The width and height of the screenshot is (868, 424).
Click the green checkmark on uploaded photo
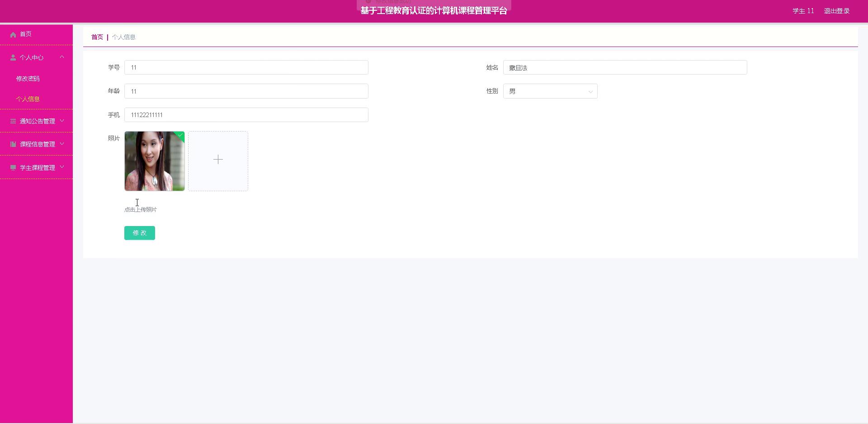[180, 135]
